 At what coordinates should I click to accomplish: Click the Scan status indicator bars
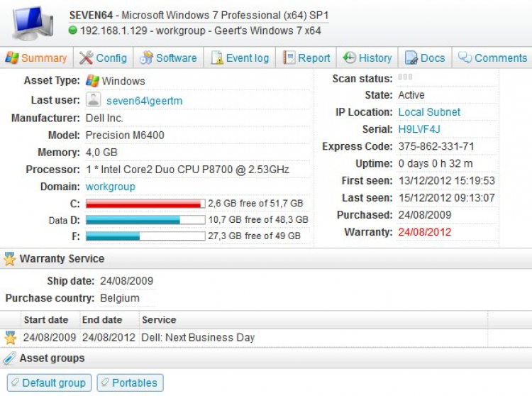(405, 77)
